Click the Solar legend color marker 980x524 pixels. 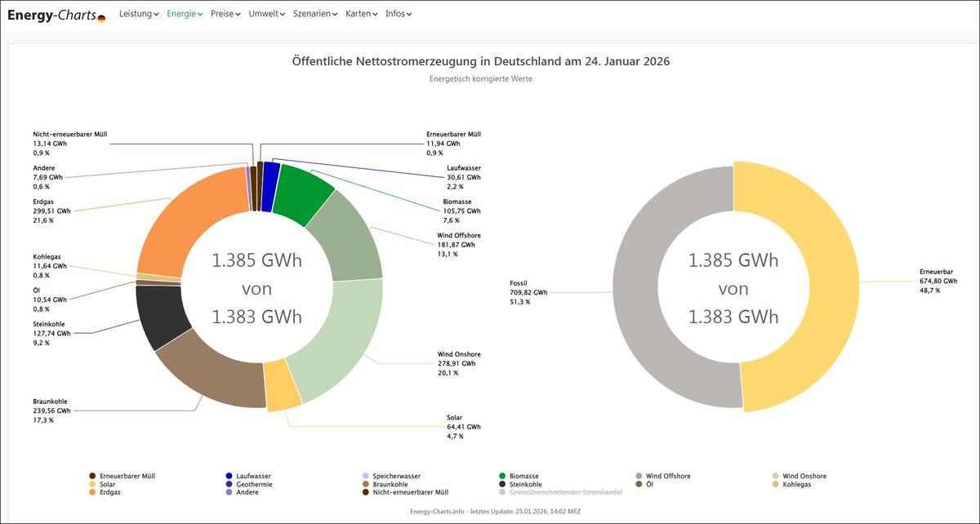click(x=92, y=484)
